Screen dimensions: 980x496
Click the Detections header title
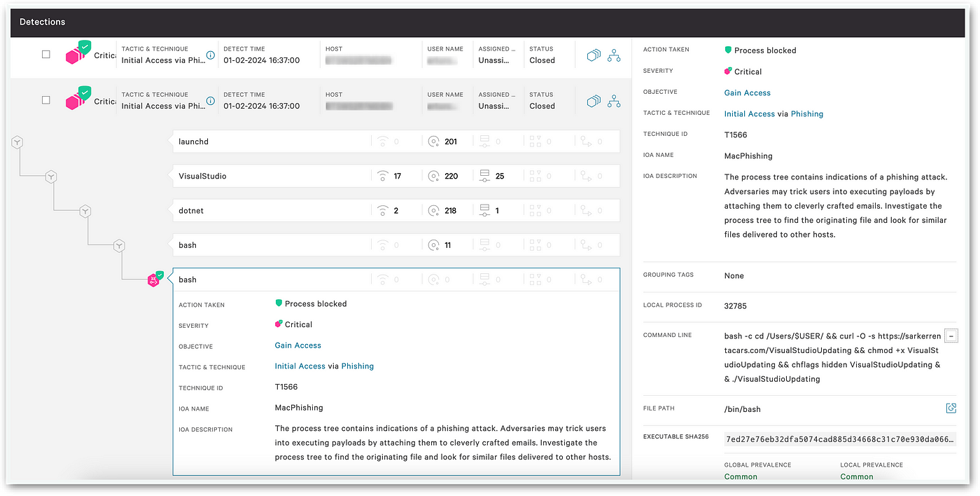[42, 22]
